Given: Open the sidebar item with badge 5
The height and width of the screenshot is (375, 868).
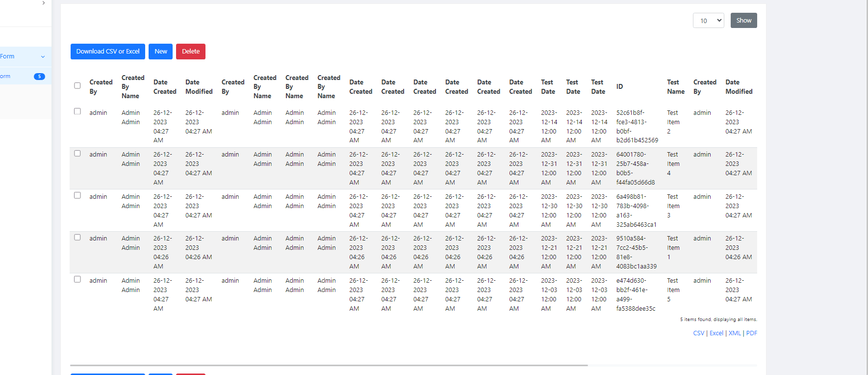Looking at the screenshot, I should click(x=25, y=77).
